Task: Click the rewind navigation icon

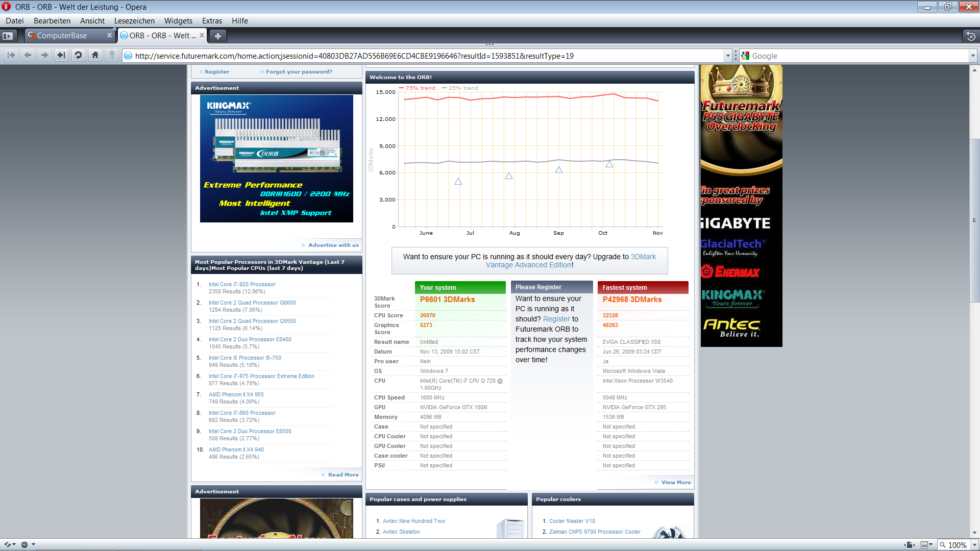Action: (11, 56)
